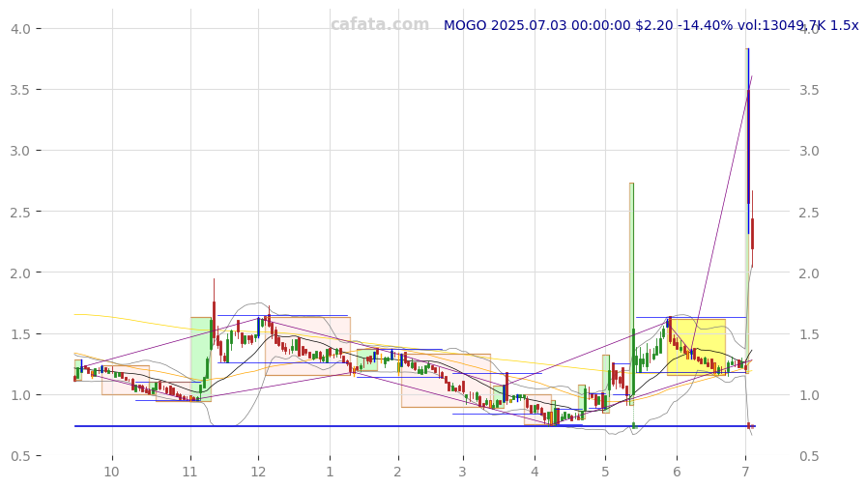Viewport: 868px width, 488px height.
Task: Click the left axis label 3.5
Action: (x=19, y=89)
